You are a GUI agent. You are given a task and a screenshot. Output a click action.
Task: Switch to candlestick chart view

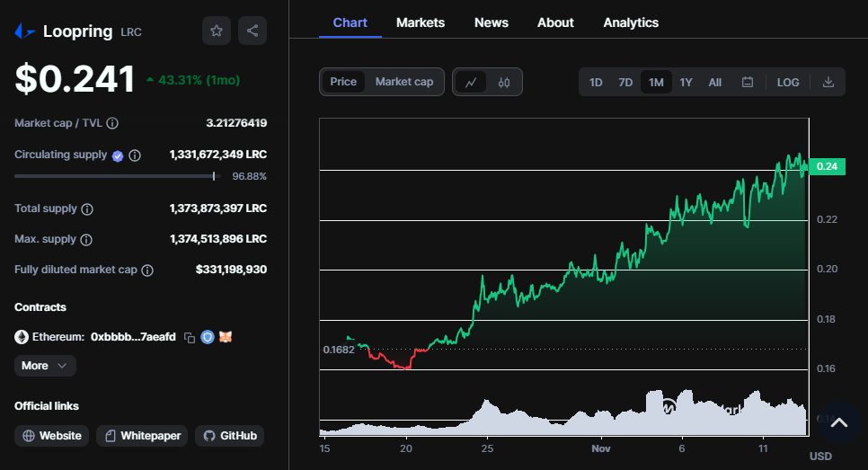[x=504, y=82]
